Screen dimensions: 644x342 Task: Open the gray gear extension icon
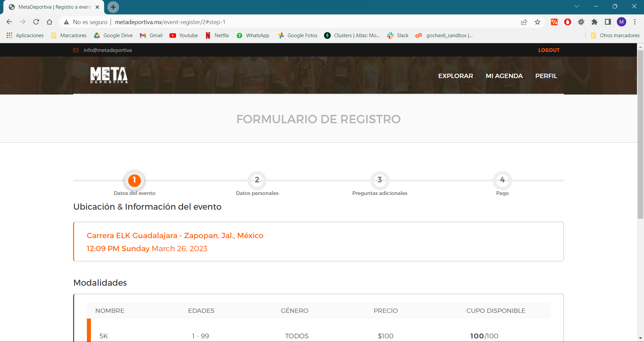[581, 22]
